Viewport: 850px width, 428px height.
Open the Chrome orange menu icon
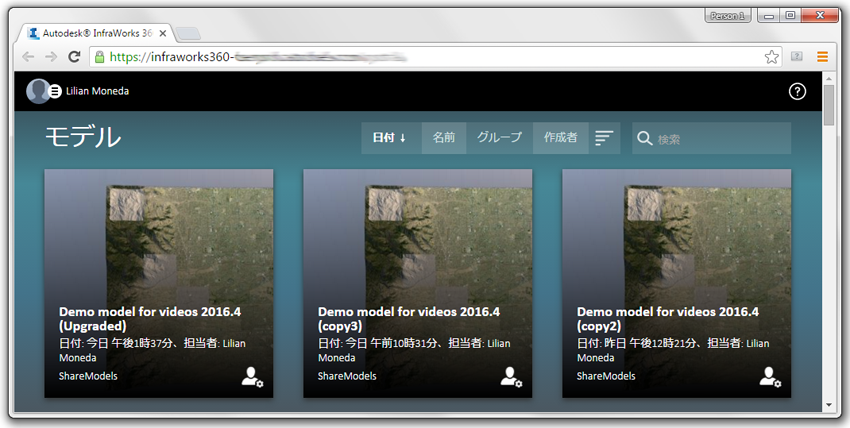click(822, 56)
